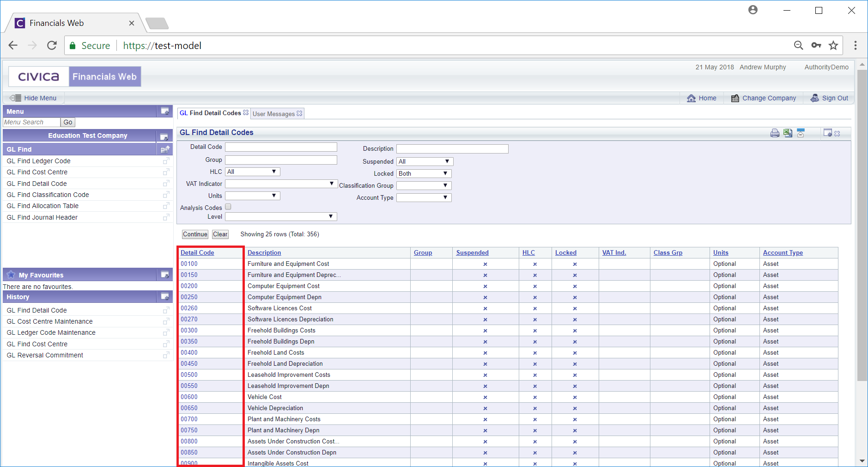Tick the Analysis Codes checkbox
This screenshot has height=467, width=868.
[228, 207]
